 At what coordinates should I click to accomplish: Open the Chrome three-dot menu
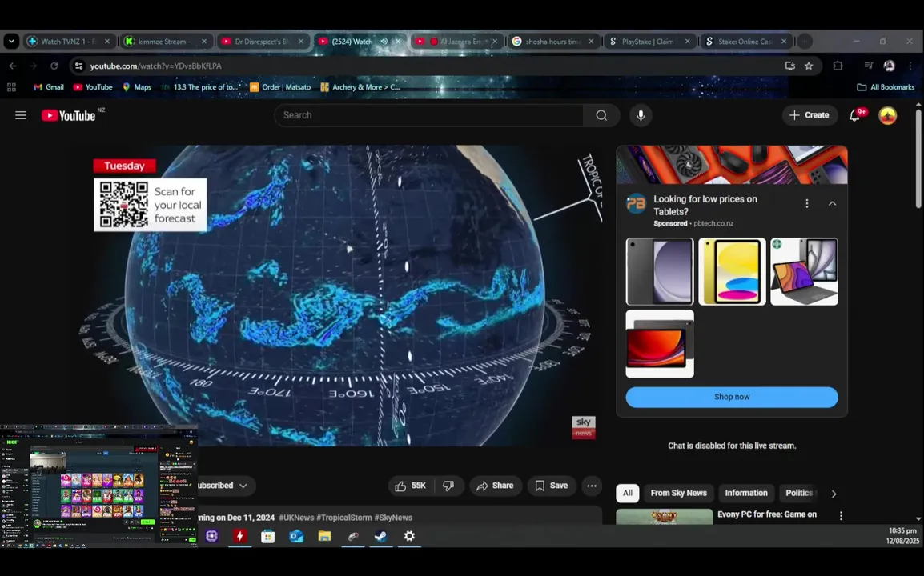[910, 66]
